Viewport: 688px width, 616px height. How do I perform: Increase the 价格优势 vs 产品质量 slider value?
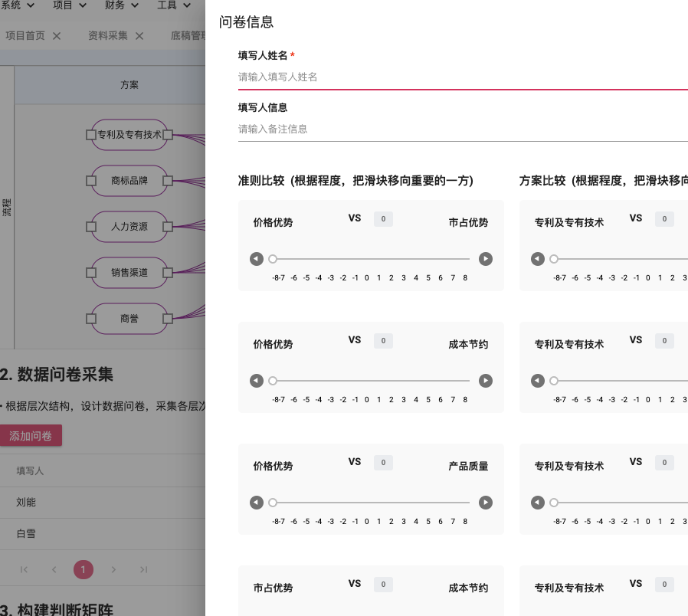[x=485, y=503]
